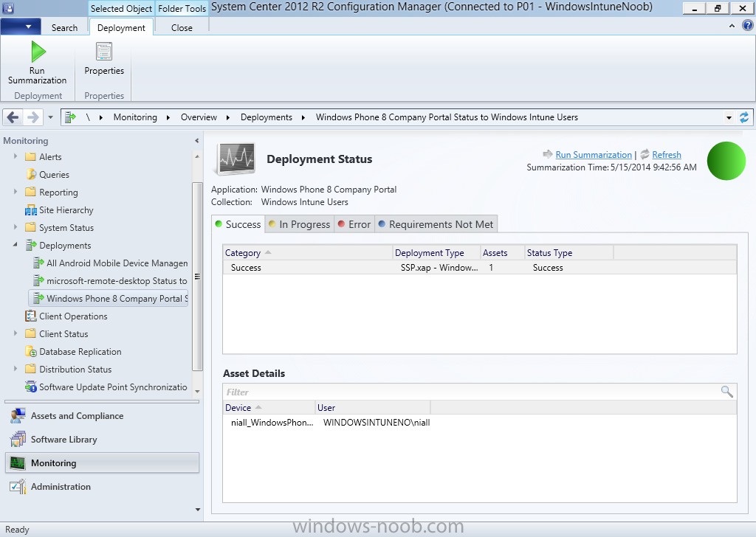Switch to the In Progress status tab
The width and height of the screenshot is (756, 537).
300,224
